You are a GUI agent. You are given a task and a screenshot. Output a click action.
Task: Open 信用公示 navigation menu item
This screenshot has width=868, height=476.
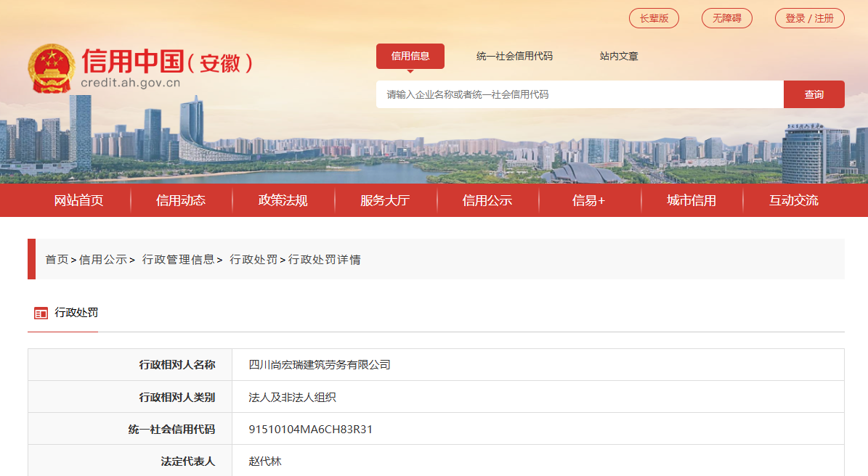[x=487, y=200]
